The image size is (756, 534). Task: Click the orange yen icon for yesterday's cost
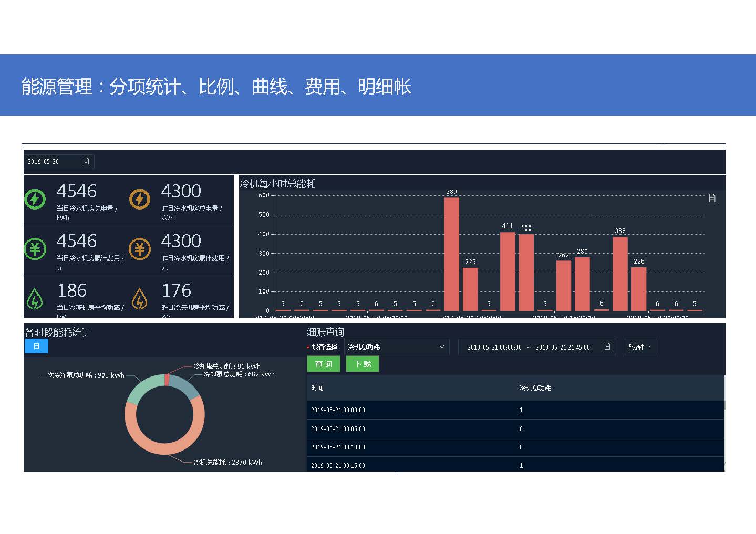tap(140, 249)
